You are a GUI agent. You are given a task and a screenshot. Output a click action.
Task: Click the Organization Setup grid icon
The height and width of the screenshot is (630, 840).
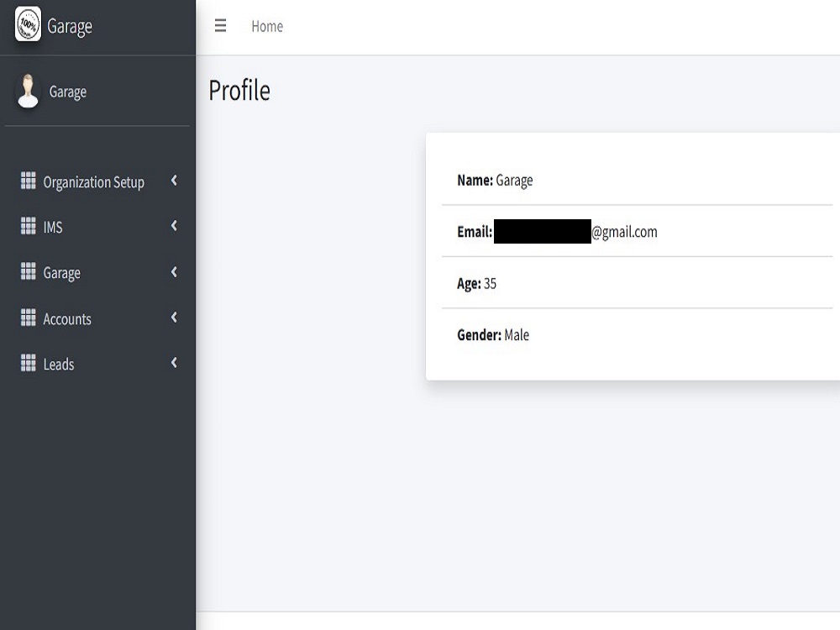point(29,181)
